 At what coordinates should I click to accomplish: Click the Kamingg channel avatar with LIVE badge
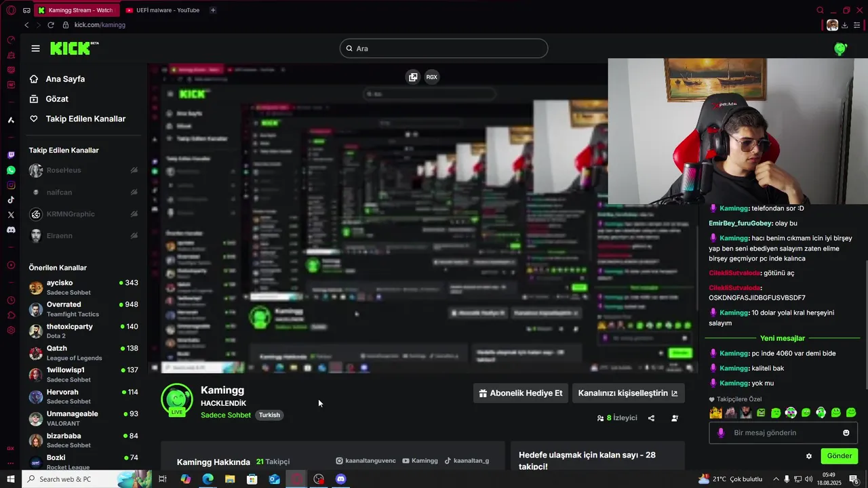pyautogui.click(x=176, y=400)
